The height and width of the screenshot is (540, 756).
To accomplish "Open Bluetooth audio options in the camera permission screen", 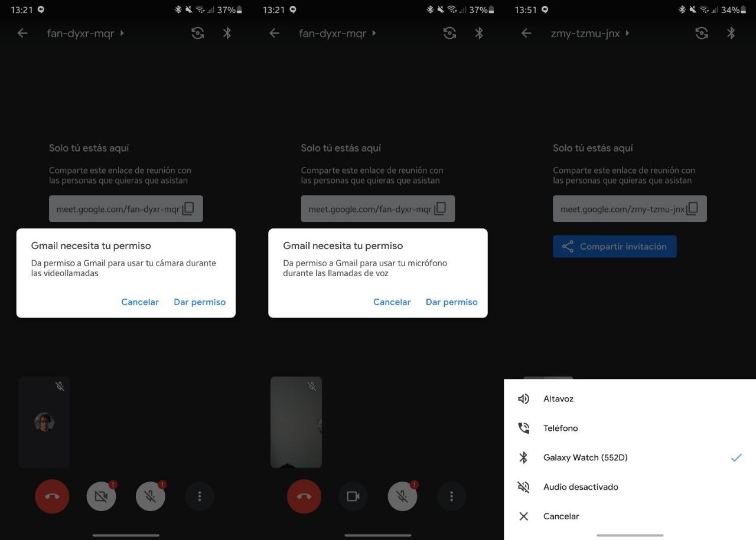I will (x=227, y=33).
